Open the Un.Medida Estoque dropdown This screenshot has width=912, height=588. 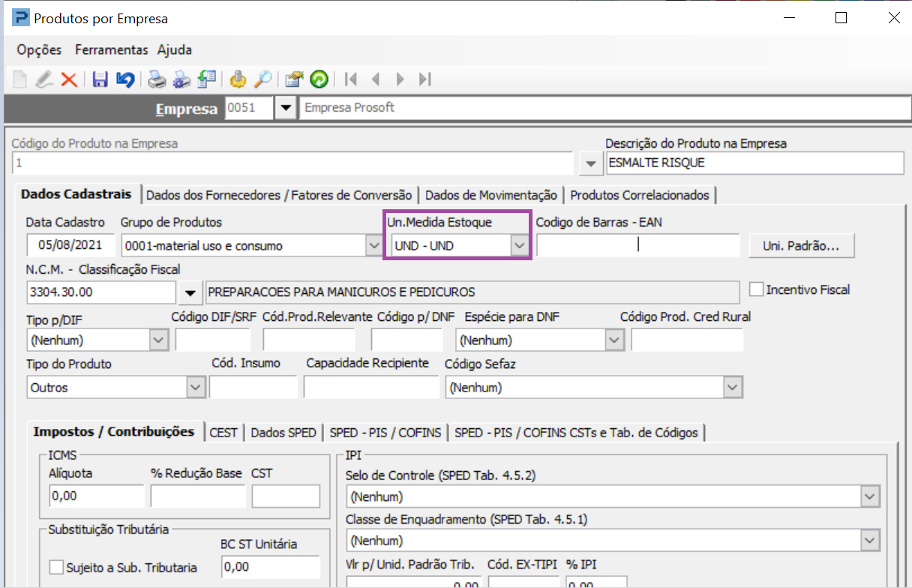pos(519,245)
